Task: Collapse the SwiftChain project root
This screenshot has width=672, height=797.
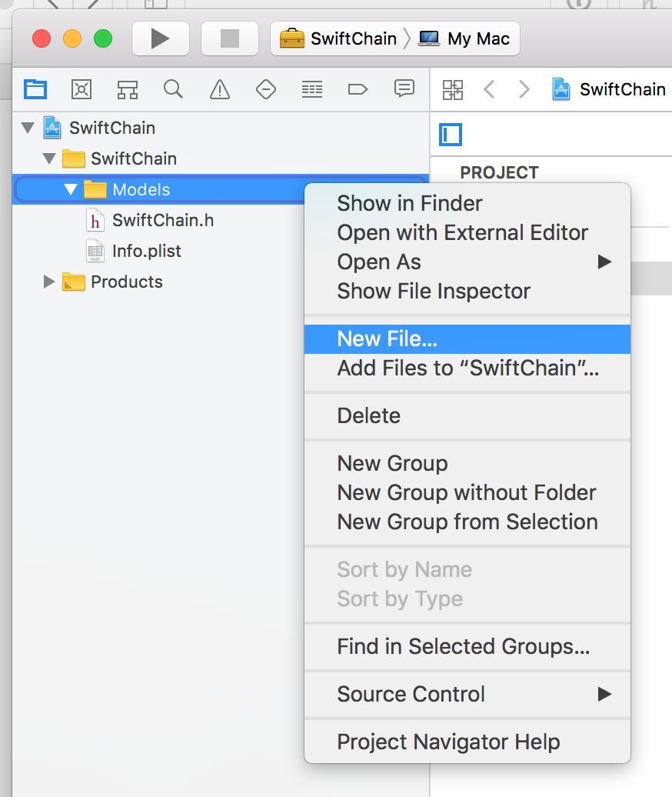Action: click(28, 128)
